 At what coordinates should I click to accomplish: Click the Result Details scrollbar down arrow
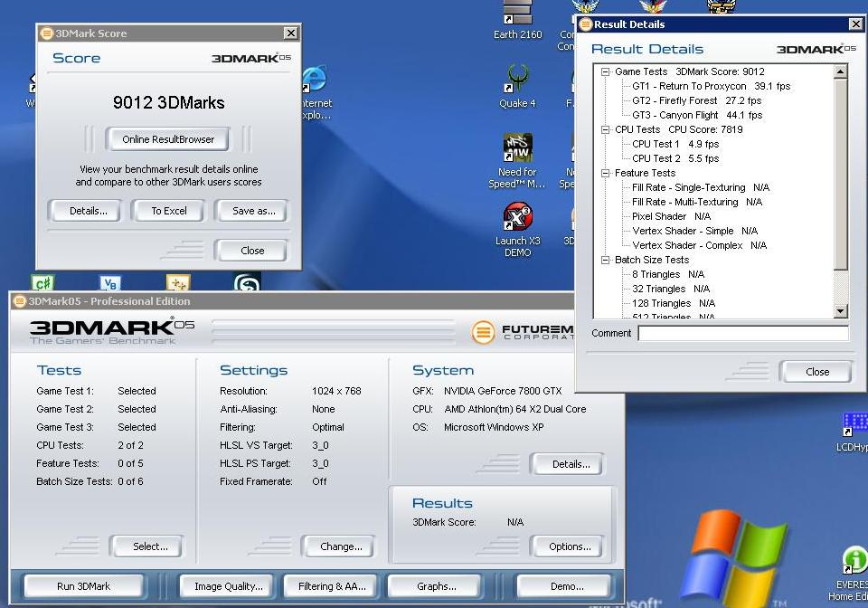(840, 311)
